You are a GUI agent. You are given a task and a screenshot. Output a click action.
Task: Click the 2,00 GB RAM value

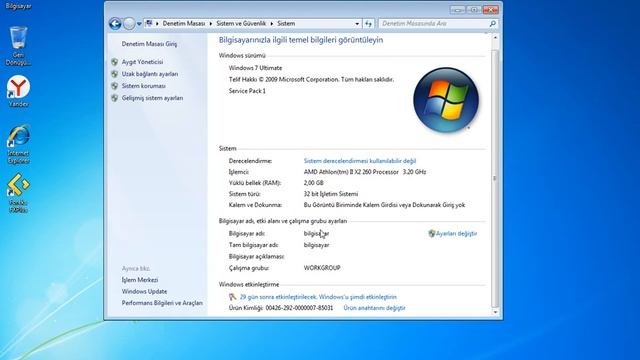click(313, 183)
